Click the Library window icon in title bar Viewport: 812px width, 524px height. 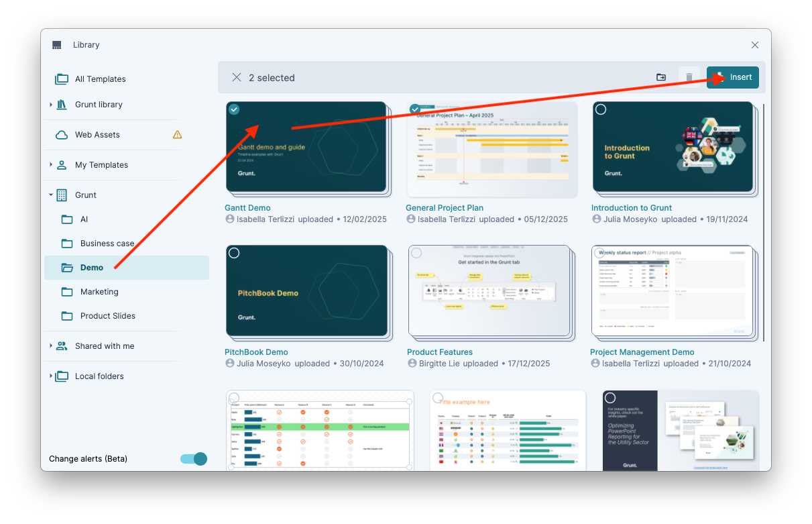tap(56, 45)
